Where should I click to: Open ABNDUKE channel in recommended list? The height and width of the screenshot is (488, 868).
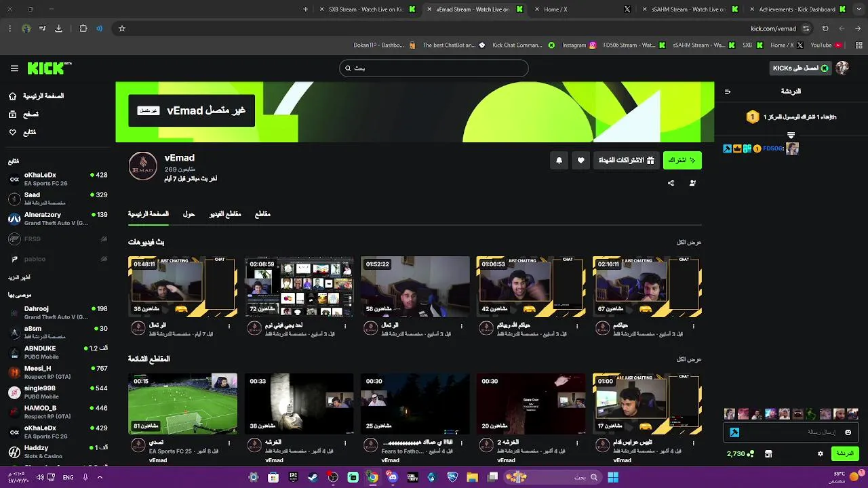tap(58, 352)
